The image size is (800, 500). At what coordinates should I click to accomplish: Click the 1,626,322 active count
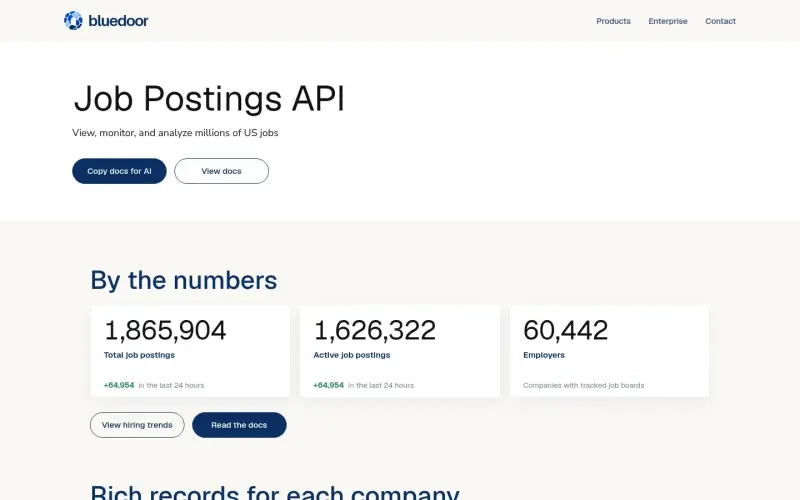click(x=375, y=330)
